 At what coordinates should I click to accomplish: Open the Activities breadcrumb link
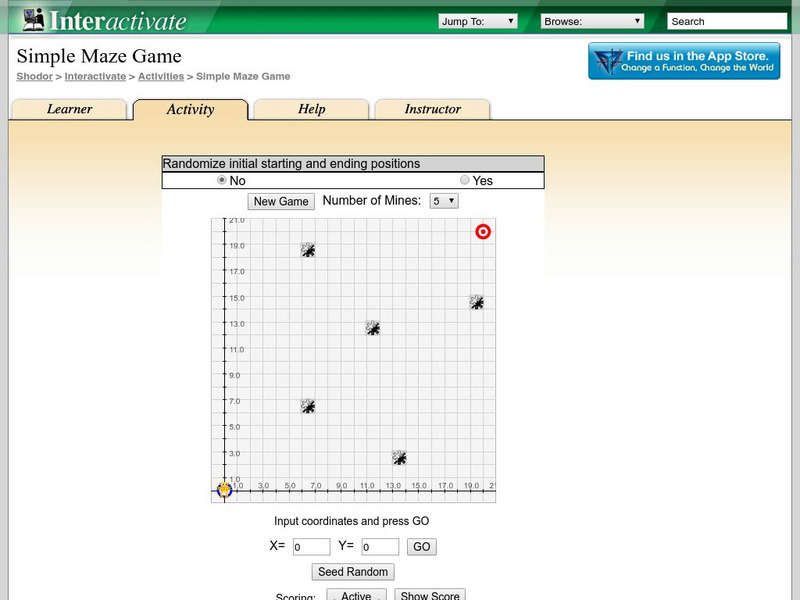[x=161, y=77]
